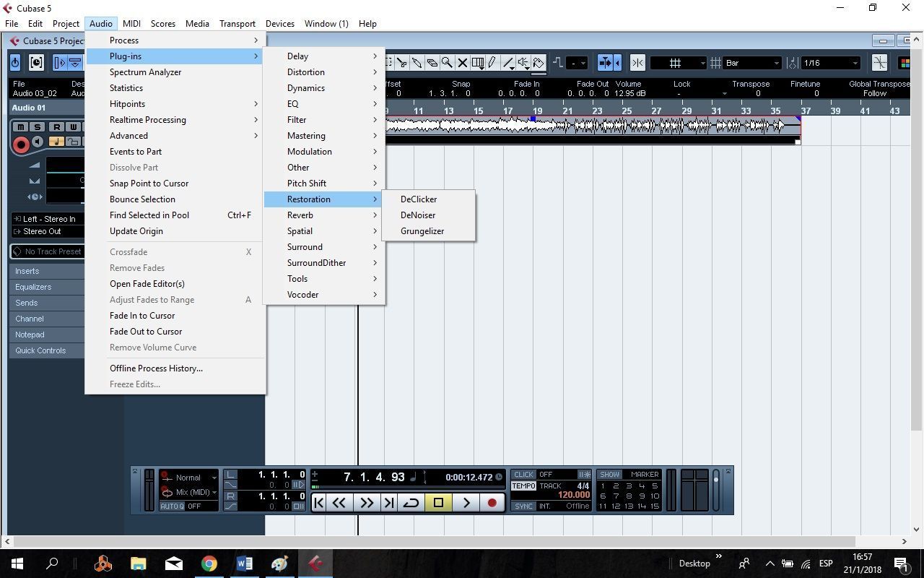
Task: Toggle Mute on Audio 01 track
Action: pos(21,127)
